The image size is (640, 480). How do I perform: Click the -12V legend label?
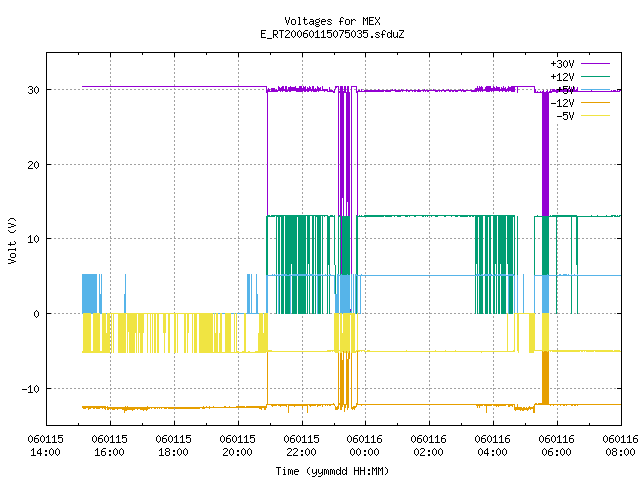point(562,103)
